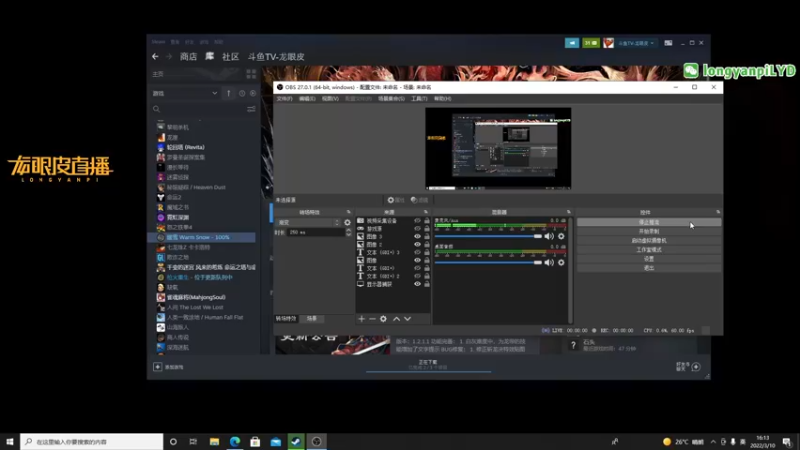Go forward in Steam navigation
800x450 pixels.
pyautogui.click(x=169, y=57)
